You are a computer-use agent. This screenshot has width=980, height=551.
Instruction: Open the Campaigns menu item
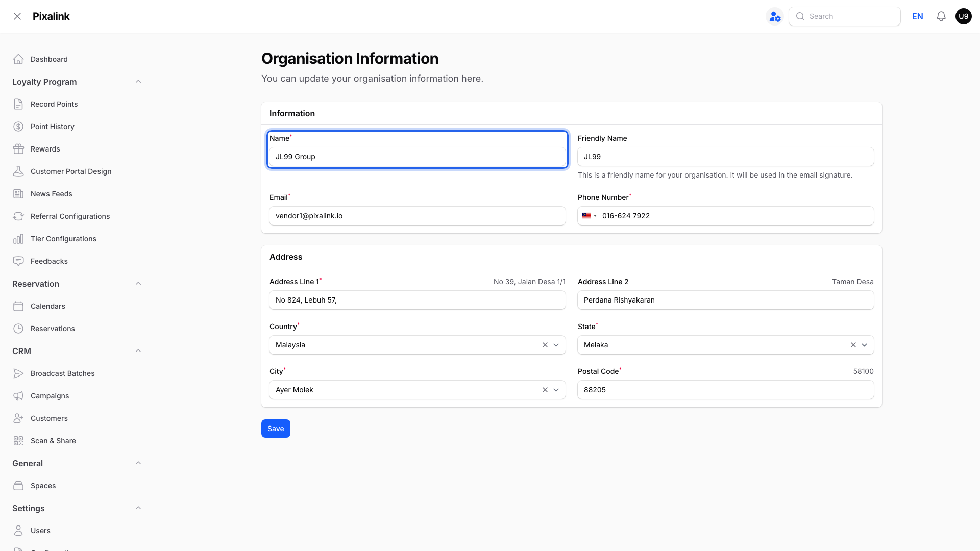point(50,396)
